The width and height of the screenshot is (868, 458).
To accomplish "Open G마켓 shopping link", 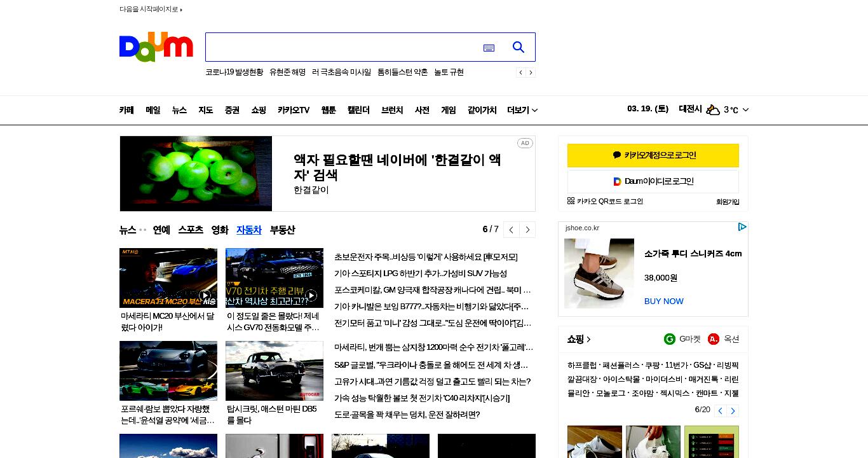I will click(682, 339).
